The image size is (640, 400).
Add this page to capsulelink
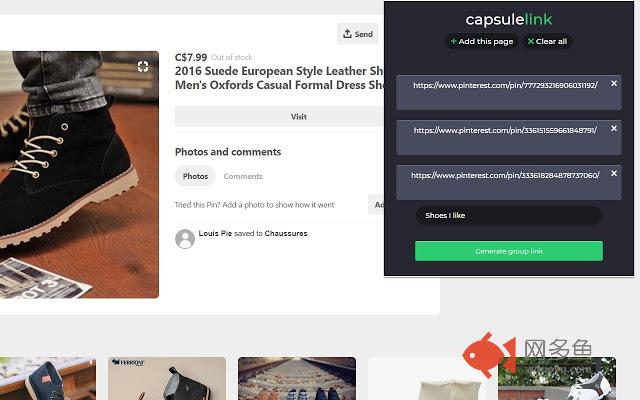[x=482, y=41]
